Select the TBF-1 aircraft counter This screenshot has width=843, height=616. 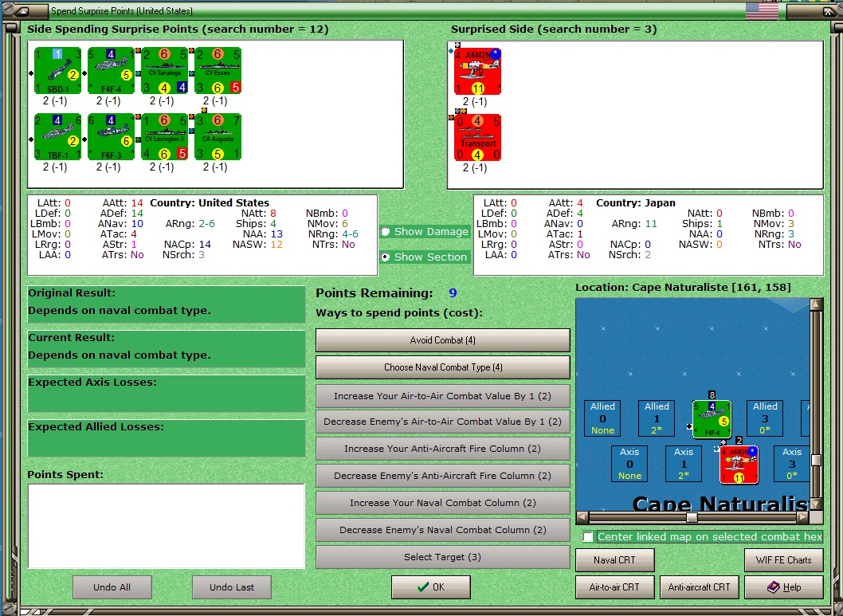57,136
